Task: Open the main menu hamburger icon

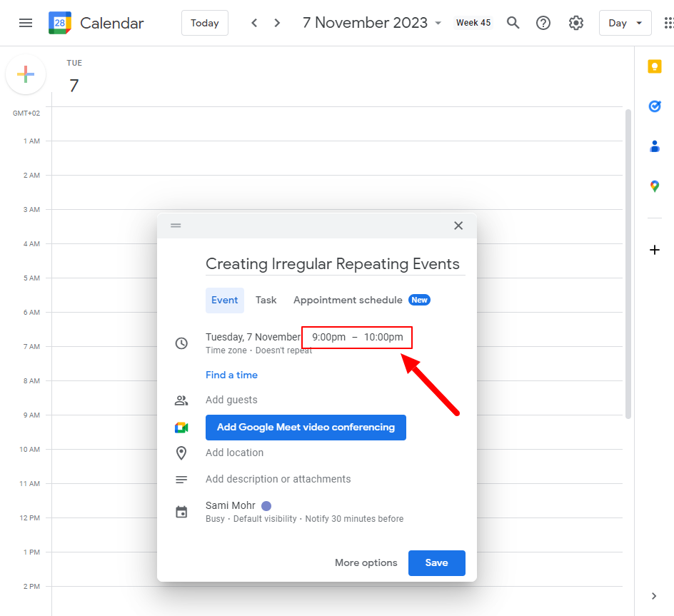Action: click(26, 23)
